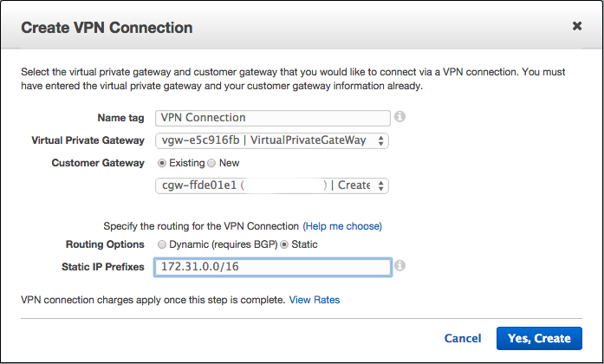
Task: Click the Customer Gateway label
Action: click(98, 163)
